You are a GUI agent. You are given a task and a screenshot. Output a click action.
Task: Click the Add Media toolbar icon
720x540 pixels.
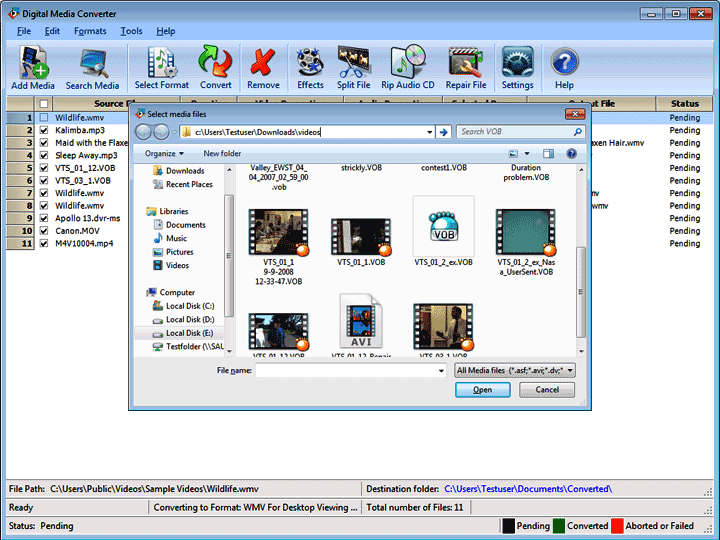[x=33, y=68]
